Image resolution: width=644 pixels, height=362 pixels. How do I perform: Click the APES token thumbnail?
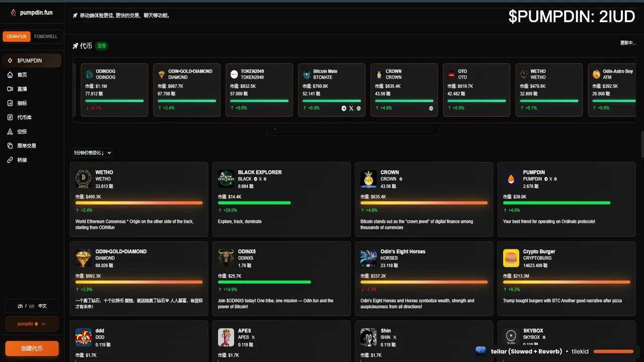pyautogui.click(x=226, y=337)
